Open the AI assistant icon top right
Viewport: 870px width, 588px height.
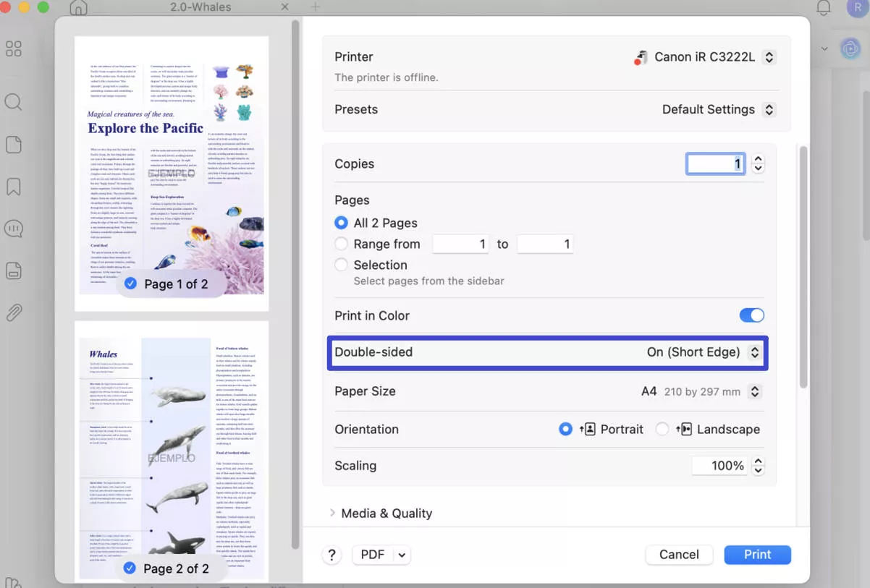(850, 48)
